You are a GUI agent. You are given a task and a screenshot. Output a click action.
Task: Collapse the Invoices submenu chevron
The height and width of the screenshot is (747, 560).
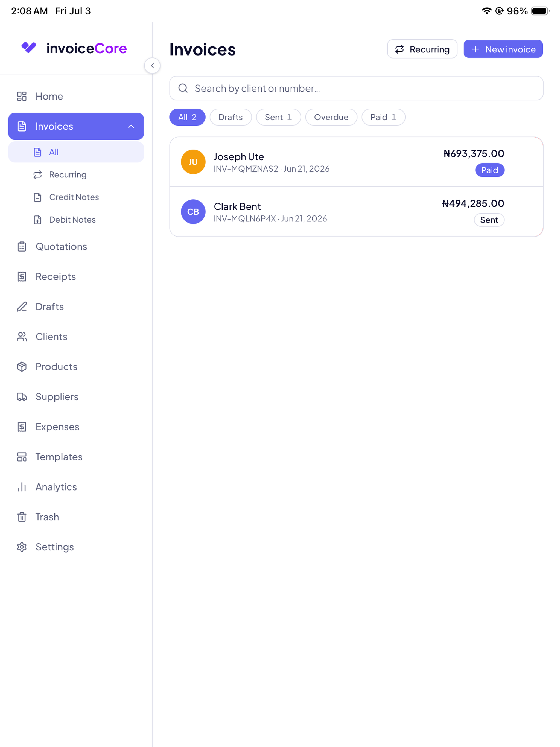tap(131, 126)
